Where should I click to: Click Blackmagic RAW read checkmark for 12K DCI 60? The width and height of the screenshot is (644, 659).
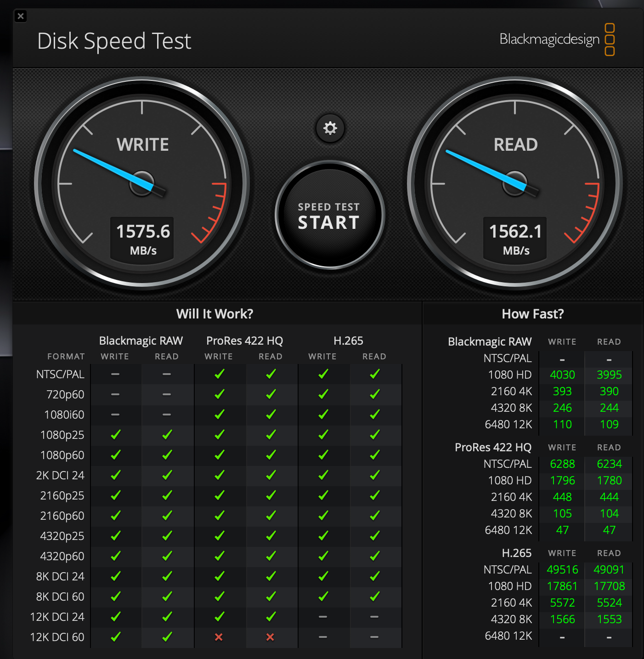(x=167, y=636)
